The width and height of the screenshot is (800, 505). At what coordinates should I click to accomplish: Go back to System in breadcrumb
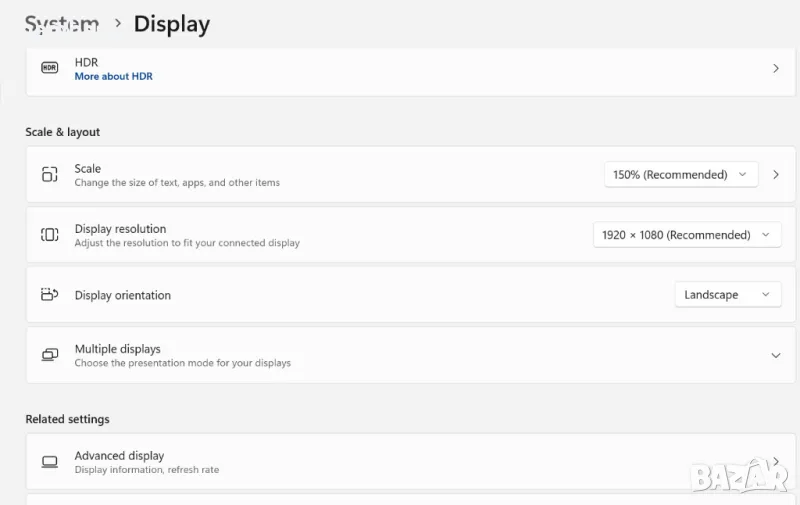click(61, 23)
